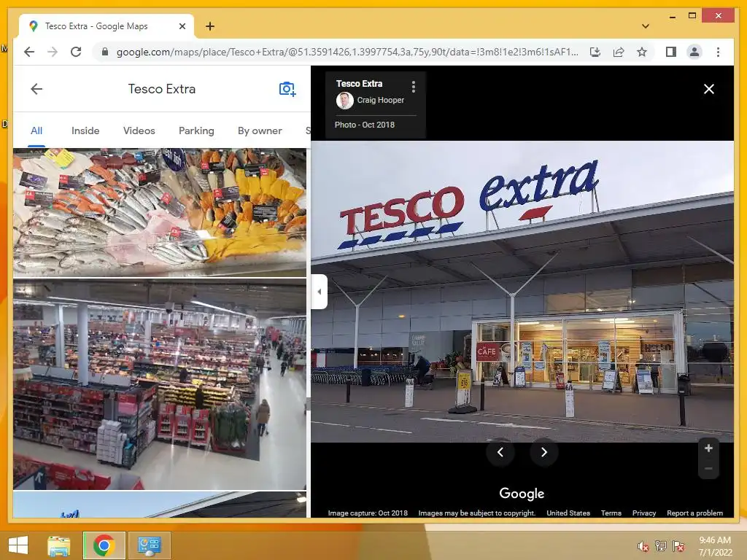Reload the Google Maps page

[76, 52]
